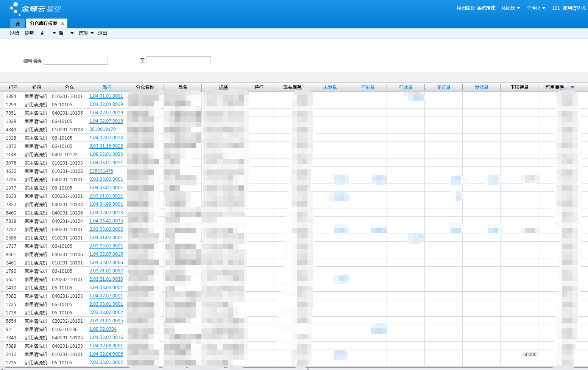Open item link 2810019170
Screen dimensions: 588x370
pyautogui.click(x=103, y=129)
